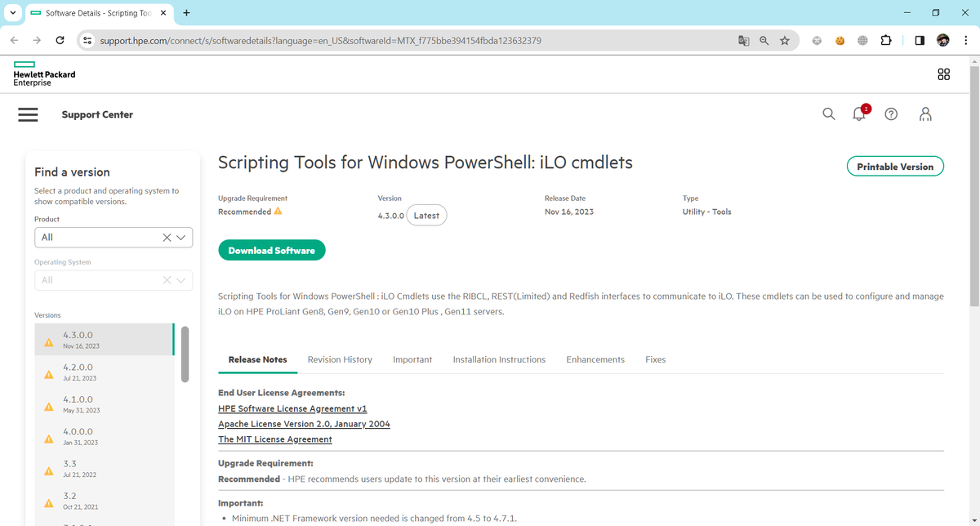Go back to previous page in browser

tap(15, 40)
